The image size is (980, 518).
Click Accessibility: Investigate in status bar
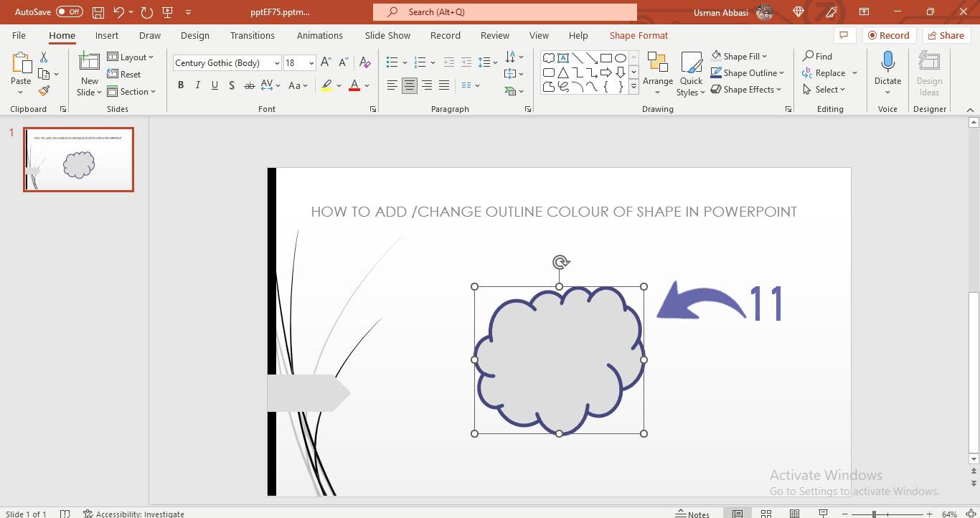[133, 514]
